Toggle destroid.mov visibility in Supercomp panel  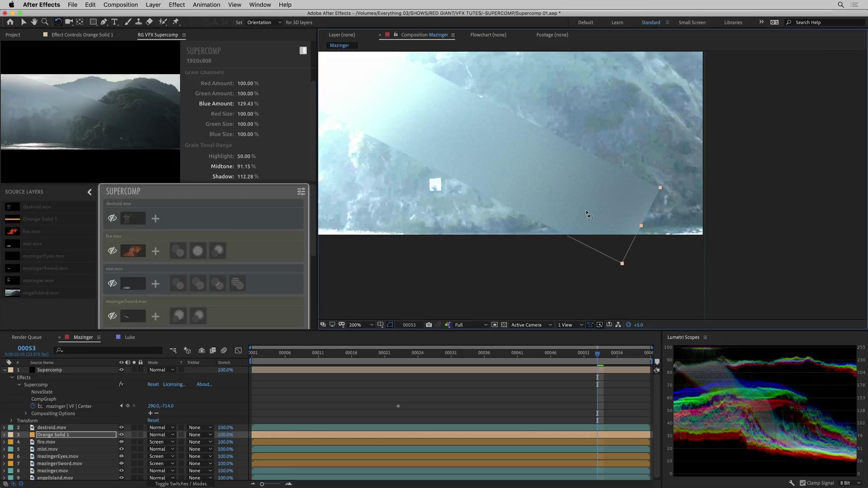tap(112, 219)
